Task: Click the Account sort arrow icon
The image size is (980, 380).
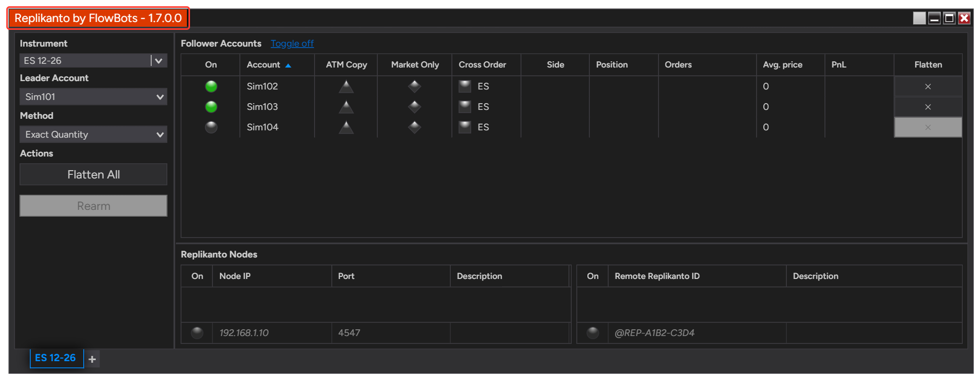Action: pyautogui.click(x=288, y=65)
